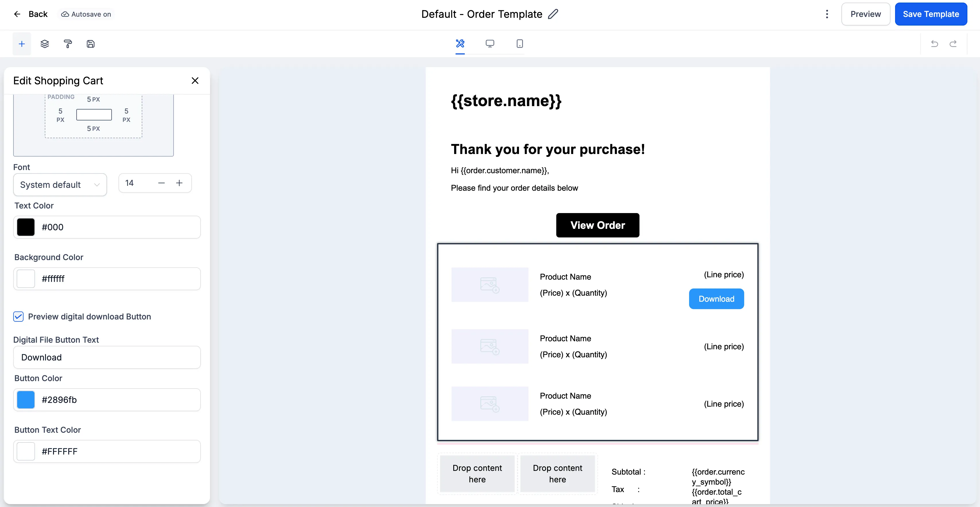Open the layers panel icon

[x=44, y=44]
